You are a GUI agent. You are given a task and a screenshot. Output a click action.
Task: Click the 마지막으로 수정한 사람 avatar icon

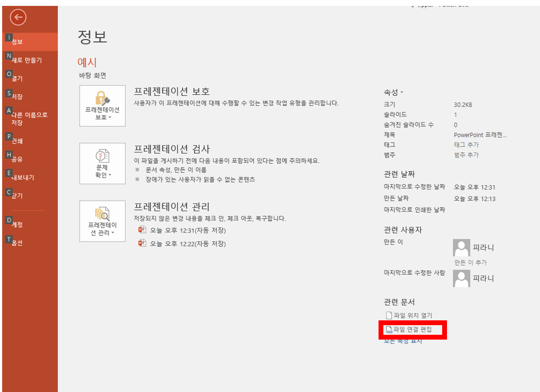(461, 278)
